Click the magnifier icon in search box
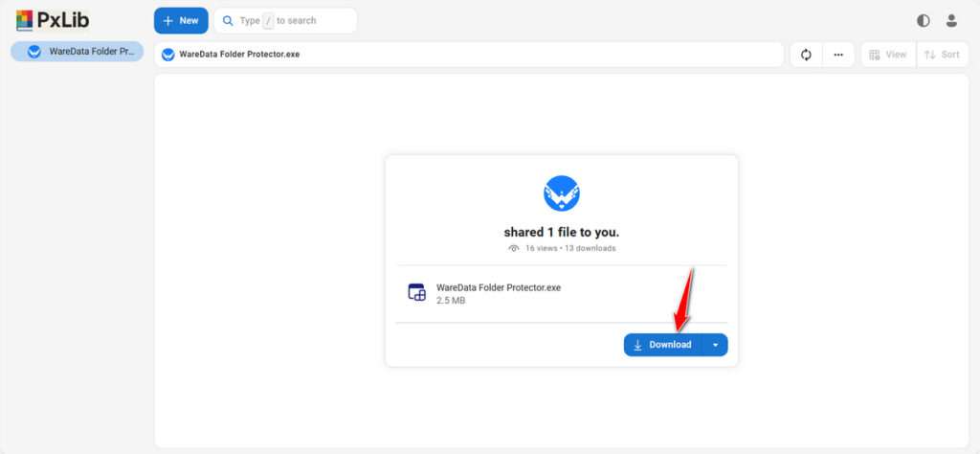 click(228, 20)
